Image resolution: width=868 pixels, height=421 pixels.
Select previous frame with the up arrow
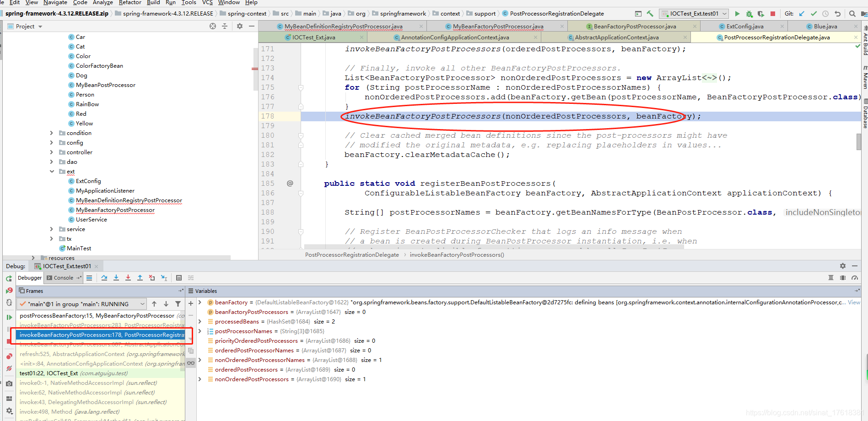pyautogui.click(x=154, y=304)
